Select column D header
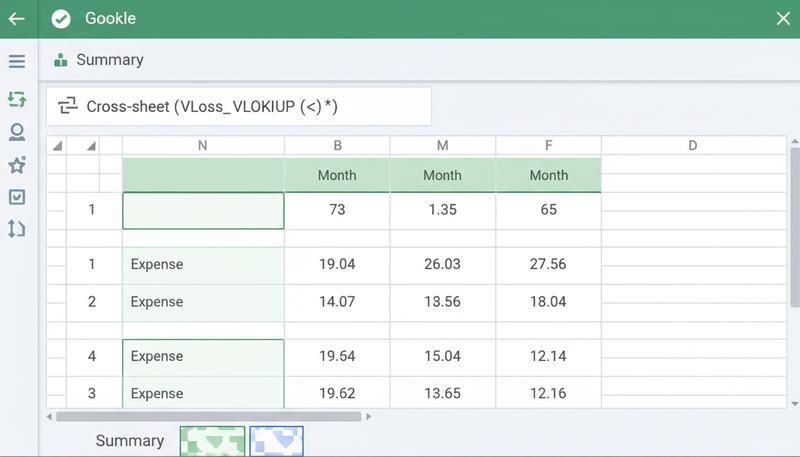The image size is (800, 457). coord(693,145)
